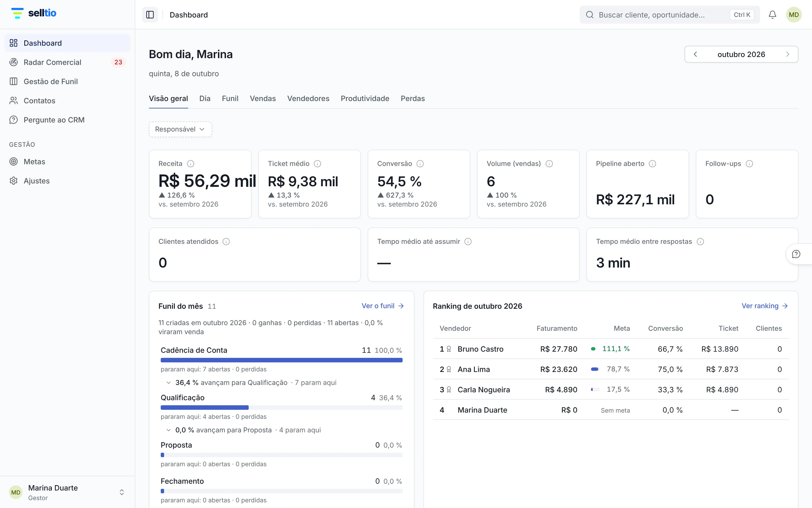The width and height of the screenshot is (812, 508).
Task: Open the notifications bell
Action: (x=773, y=15)
